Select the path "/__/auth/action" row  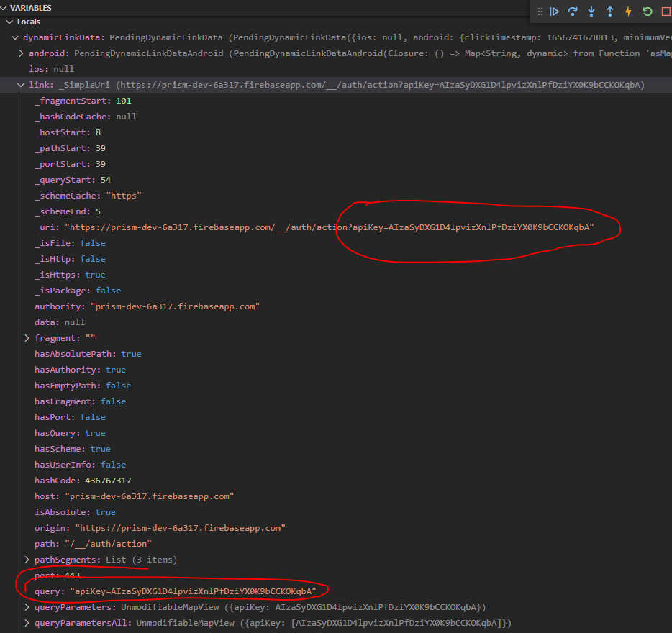pyautogui.click(x=336, y=545)
